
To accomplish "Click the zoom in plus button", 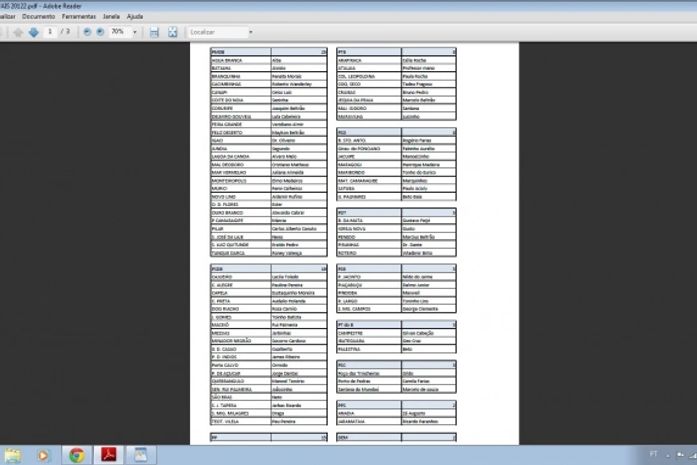I will point(100,32).
